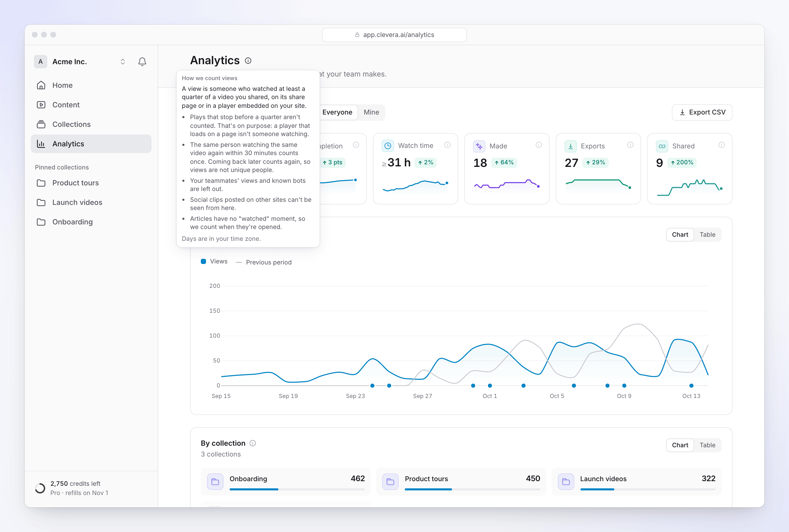This screenshot has height=532, width=789.
Task: Click the Shared link icon
Action: 662,146
